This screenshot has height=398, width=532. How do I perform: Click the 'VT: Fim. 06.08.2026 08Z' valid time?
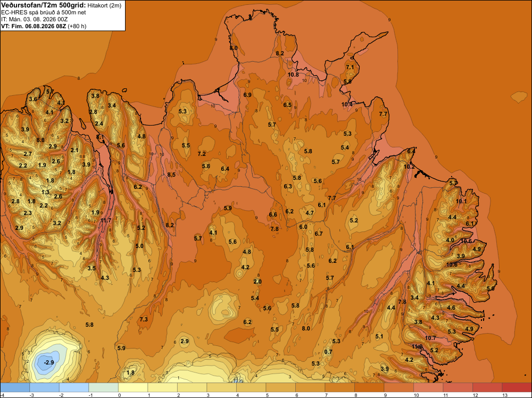point(34,26)
